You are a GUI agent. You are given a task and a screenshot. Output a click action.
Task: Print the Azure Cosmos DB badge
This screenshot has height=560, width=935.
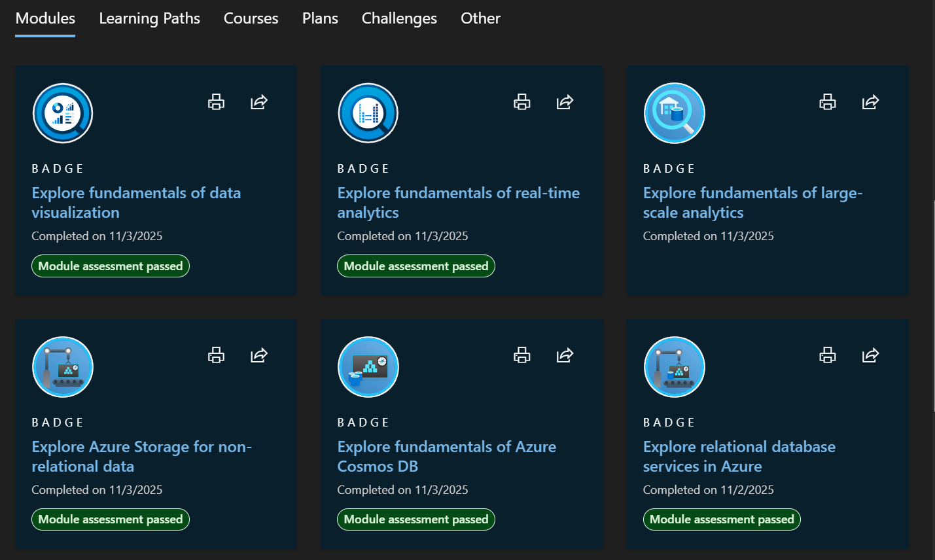[521, 355]
